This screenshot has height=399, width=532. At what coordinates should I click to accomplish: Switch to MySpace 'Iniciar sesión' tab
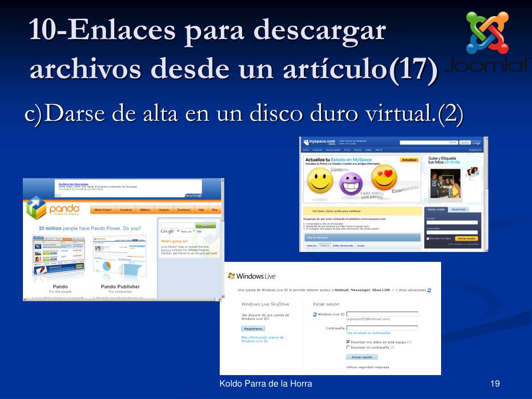(x=436, y=209)
